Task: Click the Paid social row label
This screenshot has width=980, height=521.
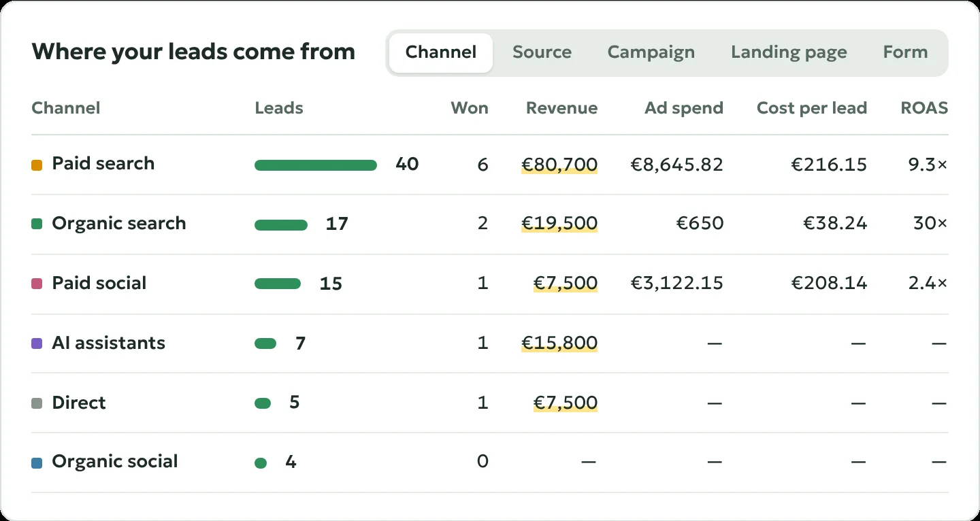Action: pyautogui.click(x=99, y=284)
